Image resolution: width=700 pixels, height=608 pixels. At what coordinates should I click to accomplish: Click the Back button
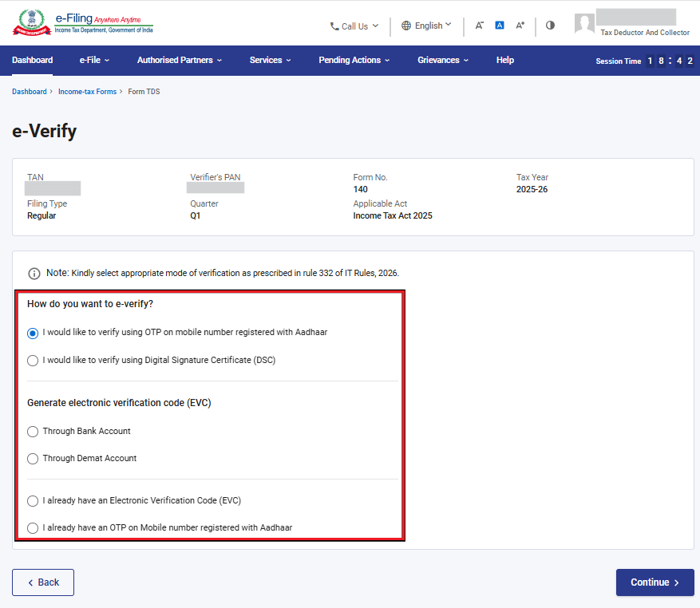click(x=43, y=582)
